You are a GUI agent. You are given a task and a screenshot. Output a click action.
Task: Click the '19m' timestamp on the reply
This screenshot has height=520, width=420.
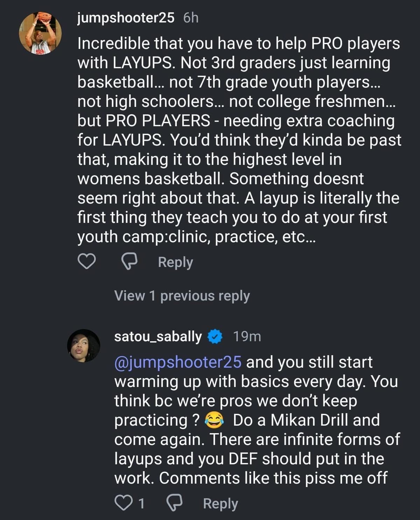(x=247, y=336)
